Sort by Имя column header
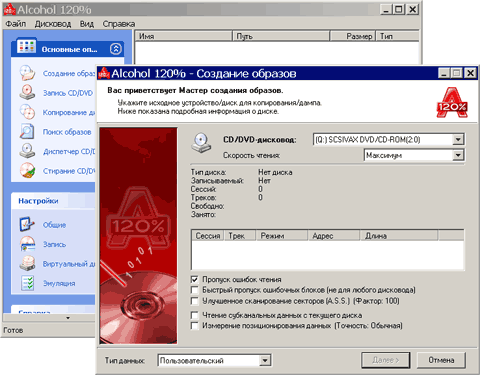The image size is (480, 375). coord(183,36)
